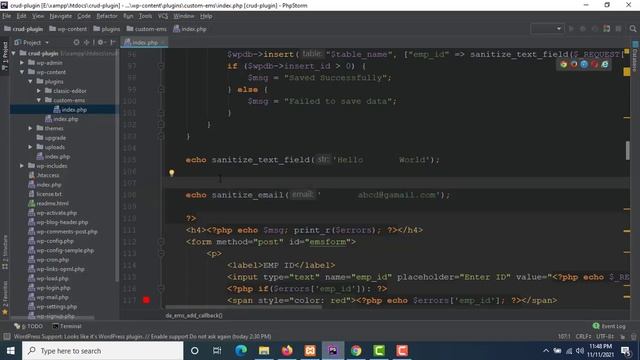The image size is (640, 360).
Task: Expand the uploads folder
Action: [x=31, y=147]
